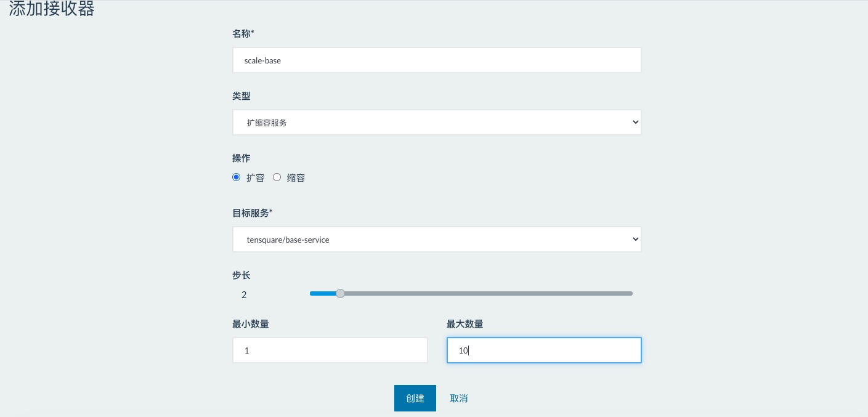This screenshot has width=868, height=417.
Task: Click the 扩容 radio label text
Action: [x=256, y=177]
